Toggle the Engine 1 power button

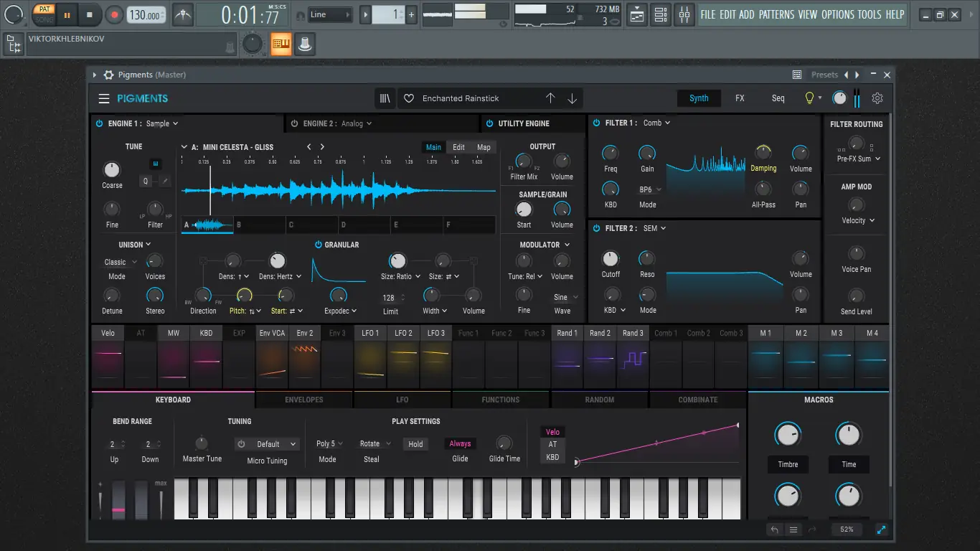[99, 123]
